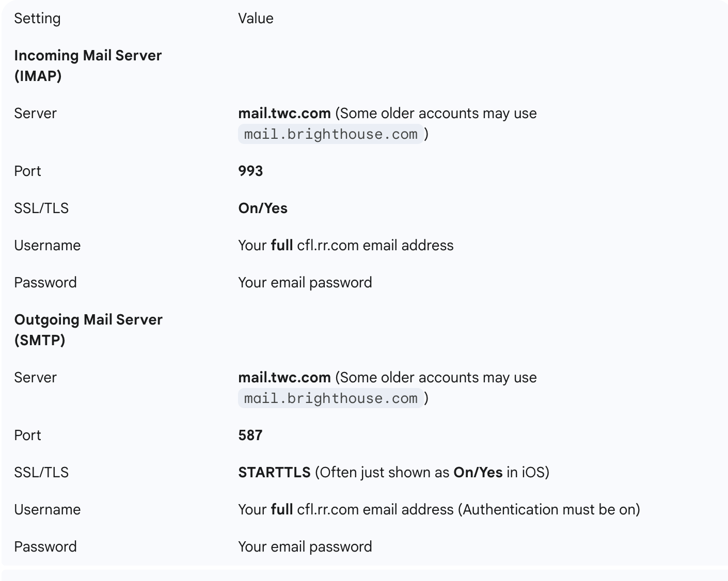728x581 pixels.
Task: Select the Outgoing Mail Server (SMTP) heading
Action: click(88, 330)
